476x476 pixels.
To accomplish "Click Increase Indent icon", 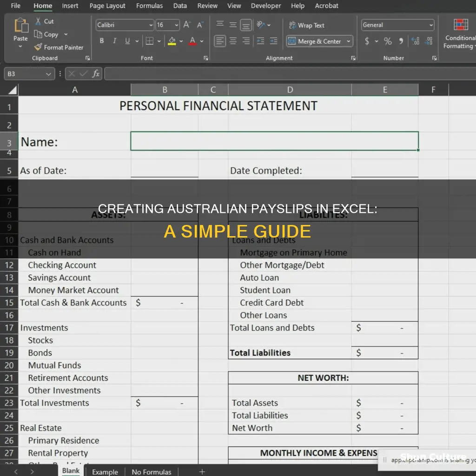I will [273, 41].
